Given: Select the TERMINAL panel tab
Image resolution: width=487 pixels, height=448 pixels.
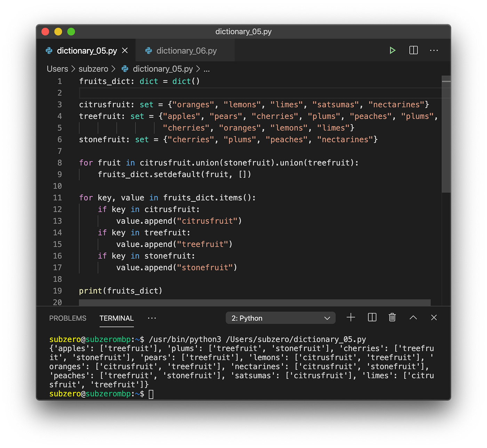Looking at the screenshot, I should tap(117, 318).
